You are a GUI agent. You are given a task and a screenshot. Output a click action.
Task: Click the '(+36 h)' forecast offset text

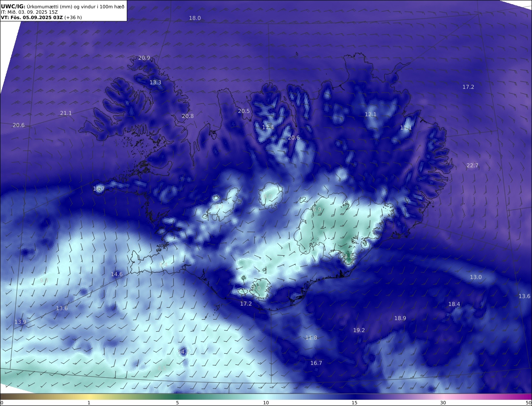tap(73, 17)
